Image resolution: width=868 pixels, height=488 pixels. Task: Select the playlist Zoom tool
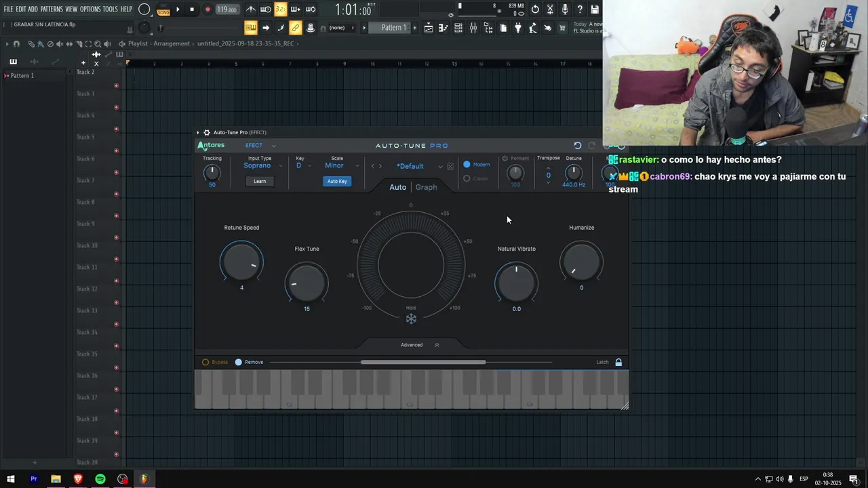coord(98,44)
